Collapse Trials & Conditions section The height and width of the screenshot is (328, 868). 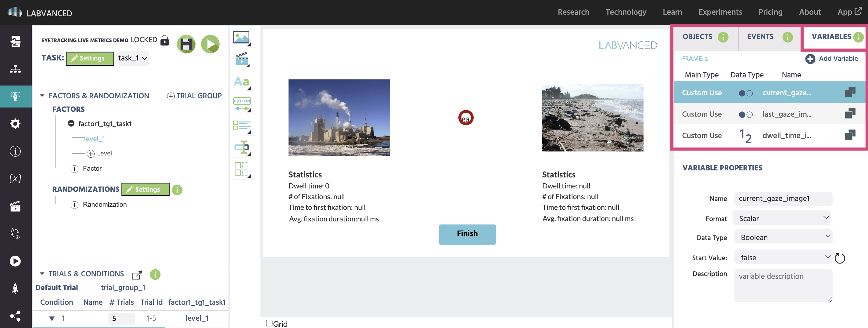[42, 274]
